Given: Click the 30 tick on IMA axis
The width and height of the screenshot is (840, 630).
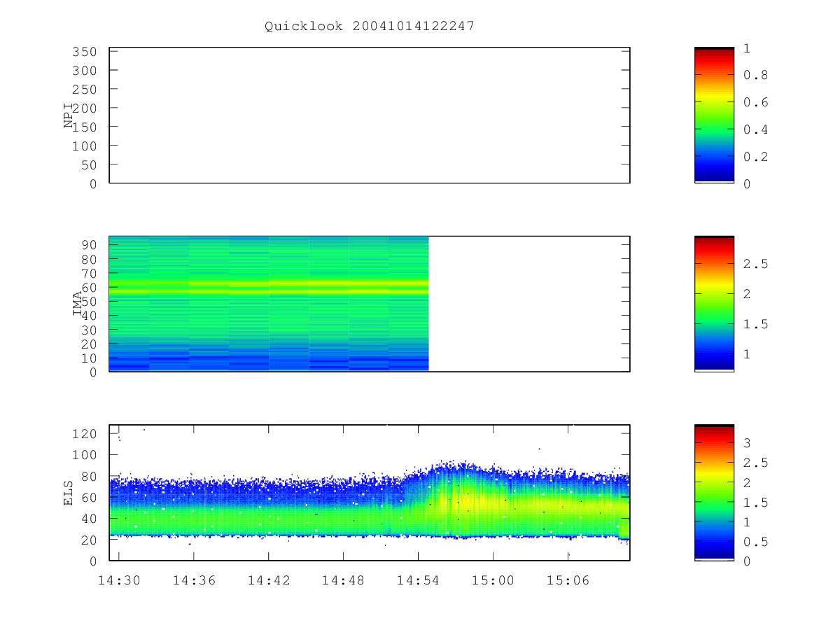Looking at the screenshot, I should point(90,330).
